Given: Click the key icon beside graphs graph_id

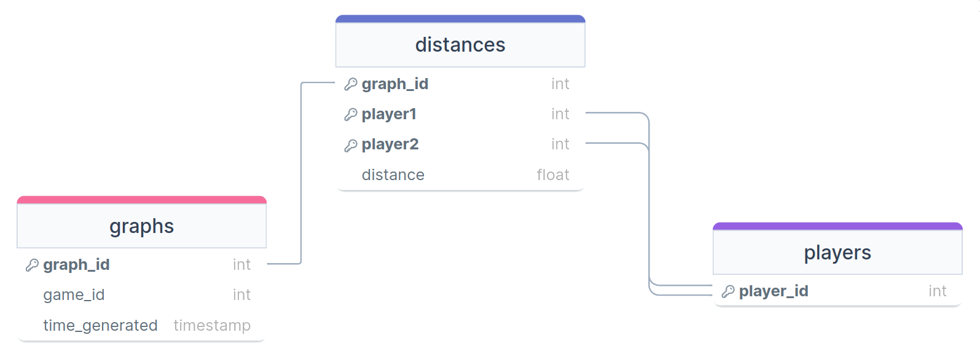Looking at the screenshot, I should [x=32, y=265].
